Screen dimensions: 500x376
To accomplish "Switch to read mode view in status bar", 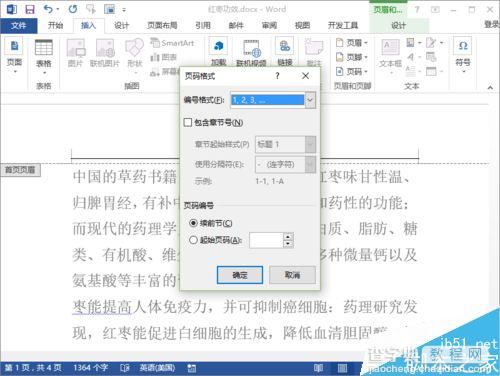I will [x=318, y=368].
